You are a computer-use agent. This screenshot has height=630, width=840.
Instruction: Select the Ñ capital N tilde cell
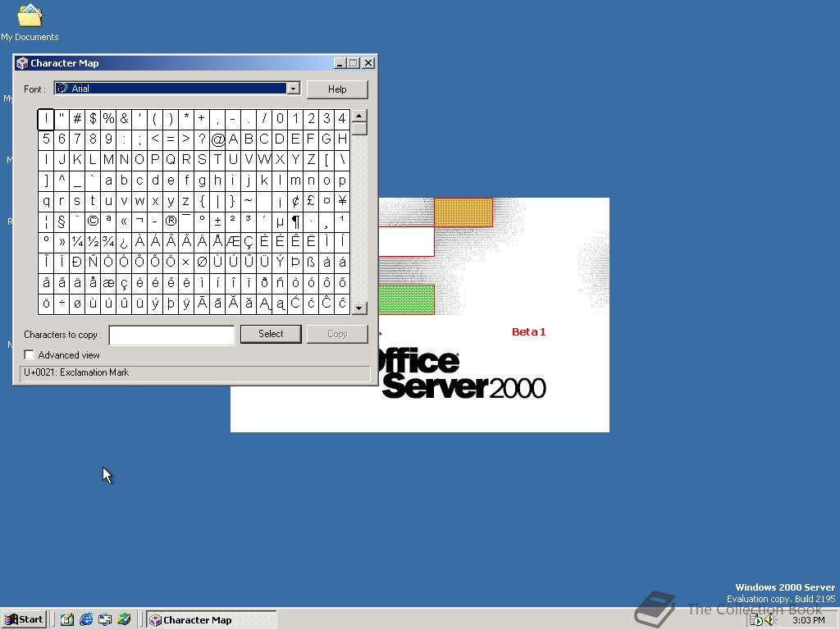click(93, 262)
